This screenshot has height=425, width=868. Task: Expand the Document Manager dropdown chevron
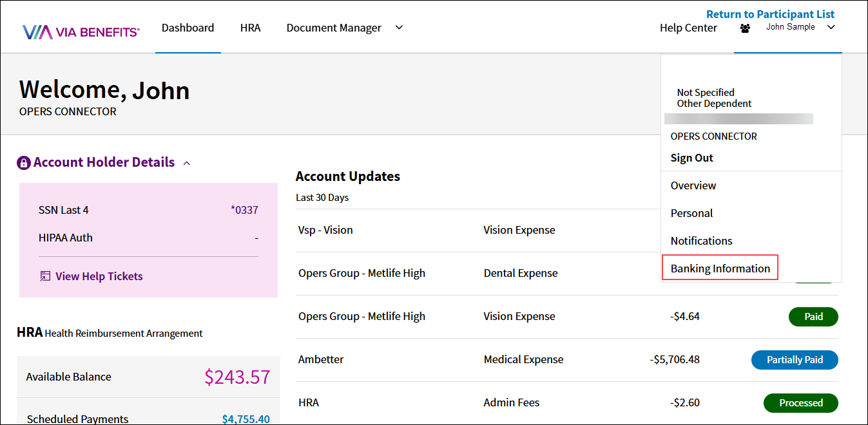point(399,28)
